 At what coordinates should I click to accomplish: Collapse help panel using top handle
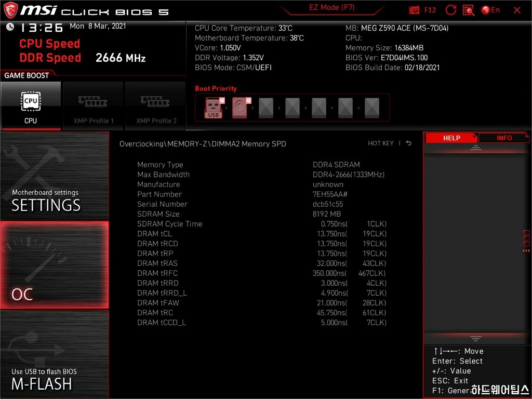476,148
